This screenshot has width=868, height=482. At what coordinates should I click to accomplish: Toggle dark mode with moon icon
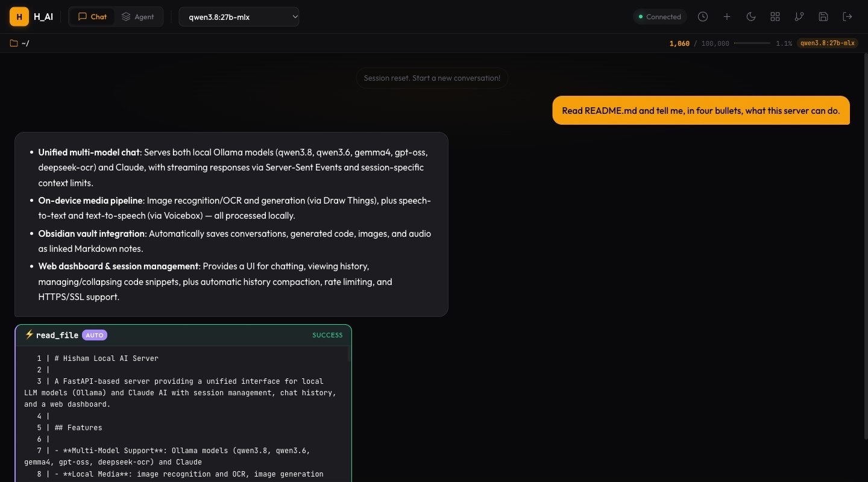[751, 17]
